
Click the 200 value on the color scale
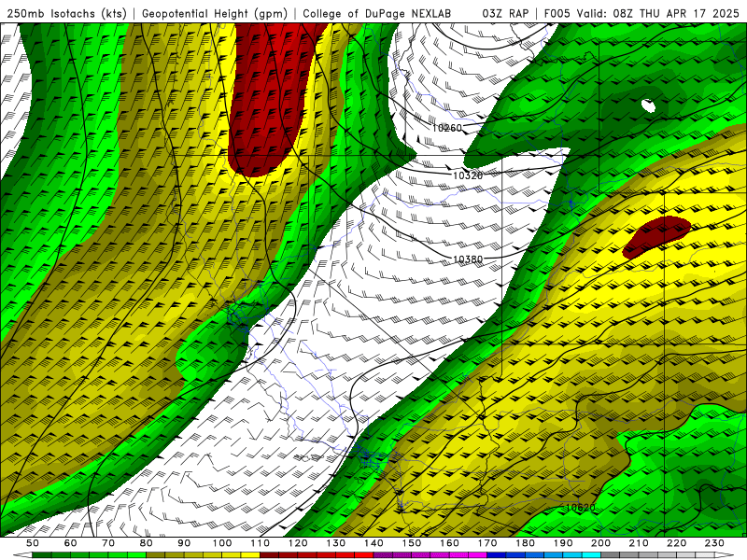coord(600,543)
